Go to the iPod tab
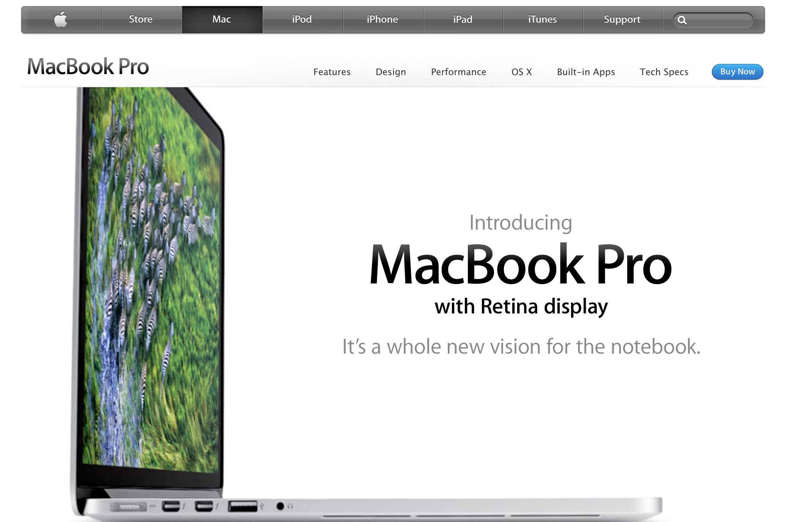 302,19
